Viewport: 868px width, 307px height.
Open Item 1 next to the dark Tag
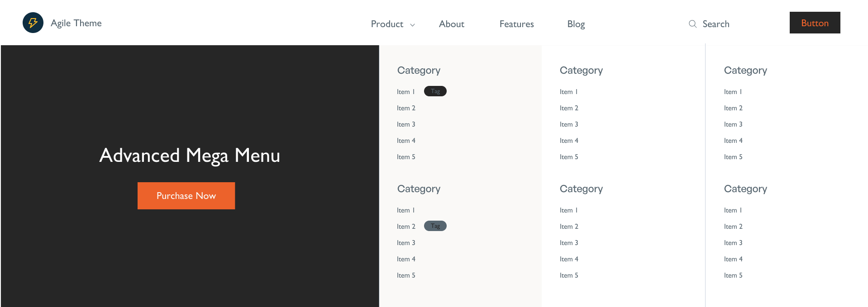[x=405, y=92]
